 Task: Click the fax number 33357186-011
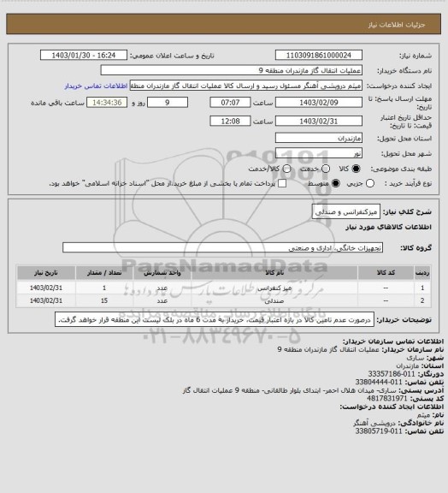[x=392, y=374]
